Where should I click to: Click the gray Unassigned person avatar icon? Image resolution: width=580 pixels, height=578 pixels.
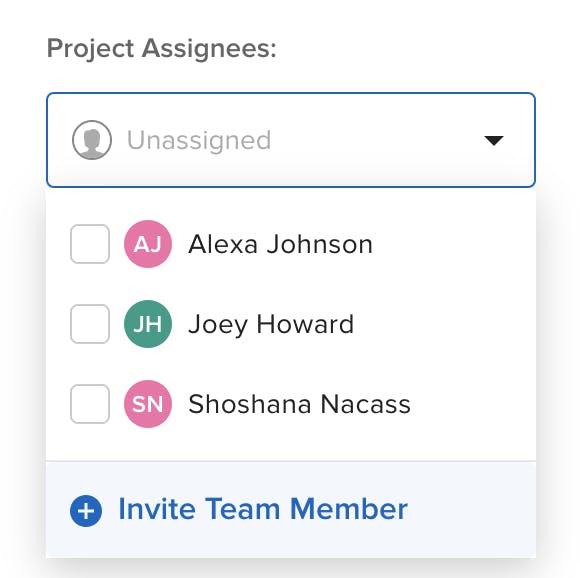point(92,140)
